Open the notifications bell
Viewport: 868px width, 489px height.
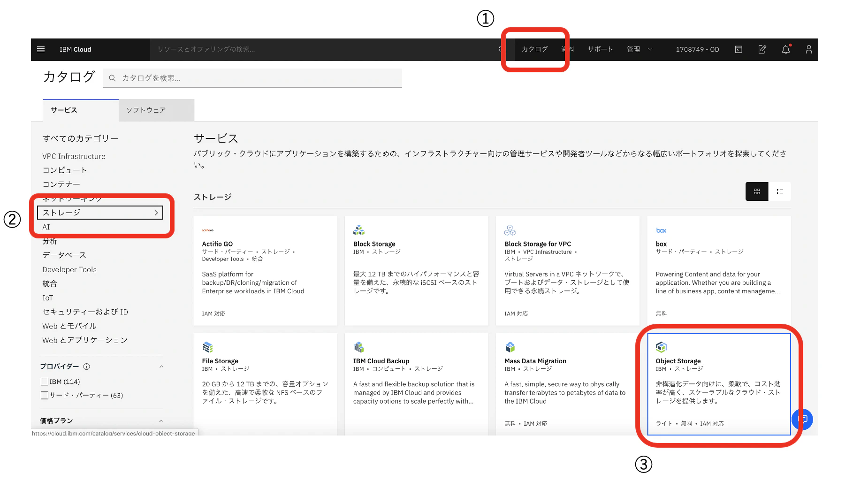(786, 49)
